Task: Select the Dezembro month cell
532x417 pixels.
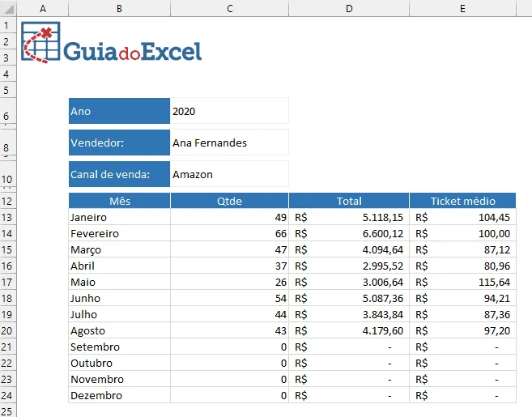Action: (x=119, y=395)
